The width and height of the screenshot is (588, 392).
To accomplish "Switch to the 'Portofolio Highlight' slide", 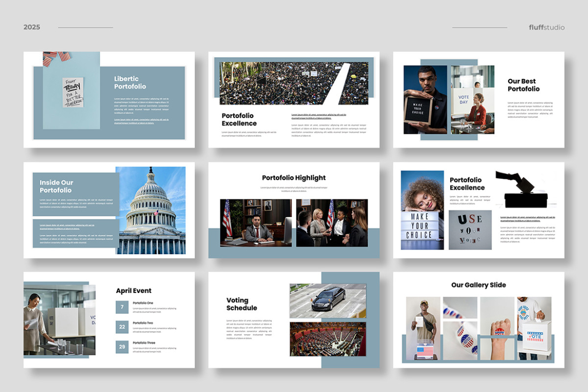I will (x=294, y=178).
